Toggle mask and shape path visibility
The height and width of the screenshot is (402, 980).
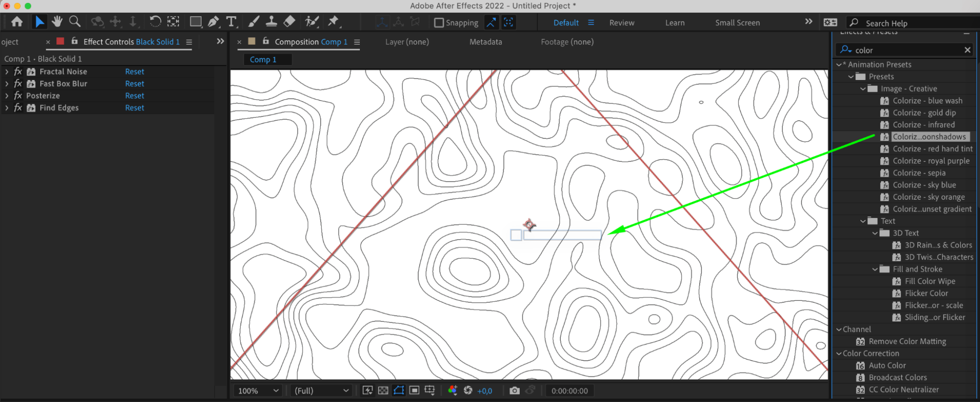(399, 390)
